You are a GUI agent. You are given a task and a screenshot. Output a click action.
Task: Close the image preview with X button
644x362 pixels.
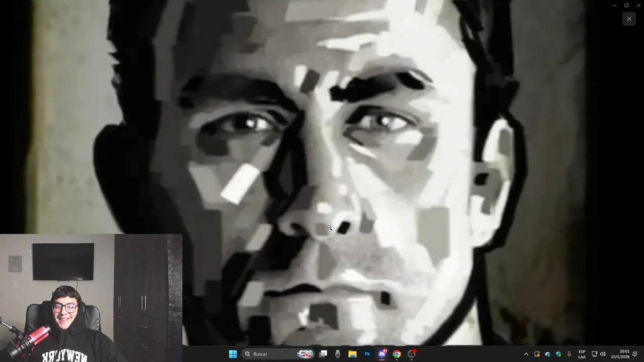point(629,19)
